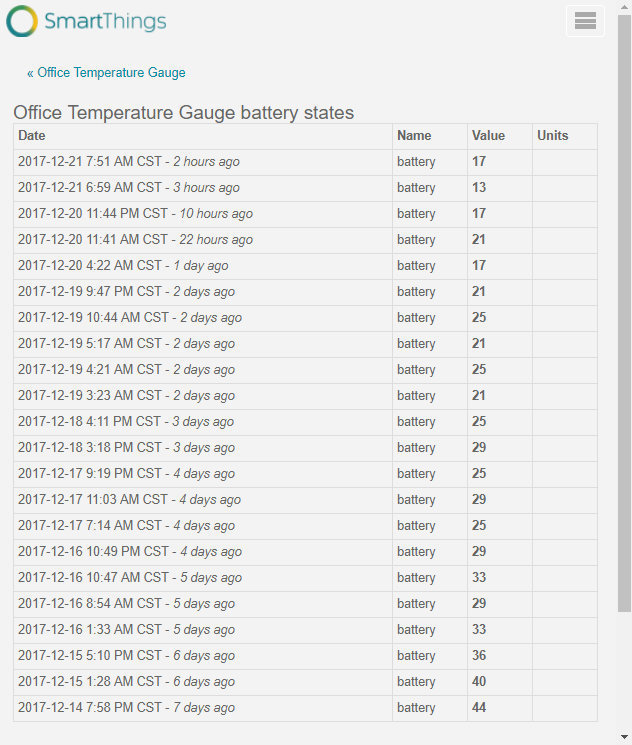Click the date 2017-12-18 4:11 PM CST

[89, 421]
